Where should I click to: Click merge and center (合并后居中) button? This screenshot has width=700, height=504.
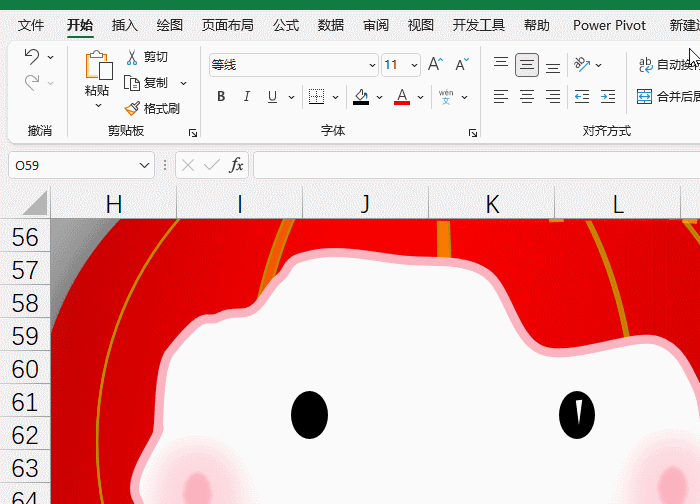[668, 96]
